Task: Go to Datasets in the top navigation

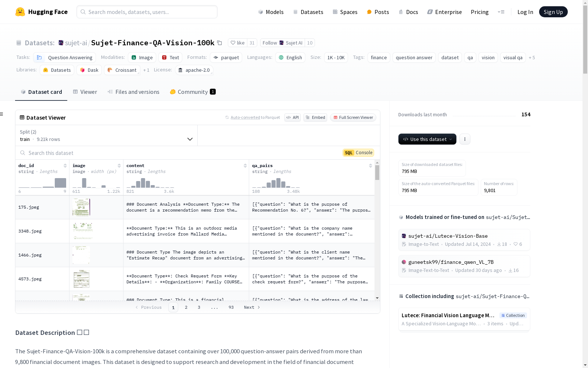Action: pos(308,12)
